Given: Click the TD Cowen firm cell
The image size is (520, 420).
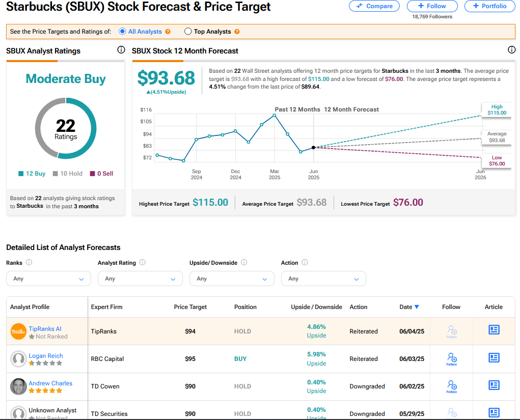Looking at the screenshot, I should (105, 386).
